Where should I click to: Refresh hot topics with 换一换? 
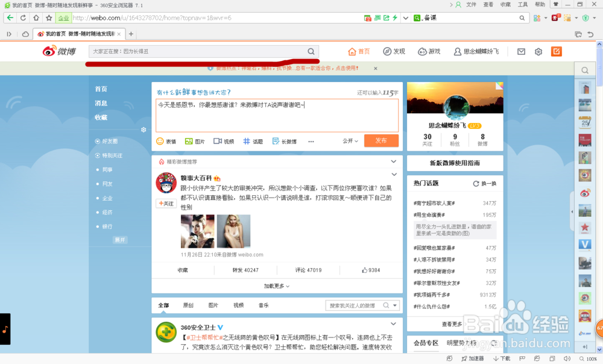[485, 184]
